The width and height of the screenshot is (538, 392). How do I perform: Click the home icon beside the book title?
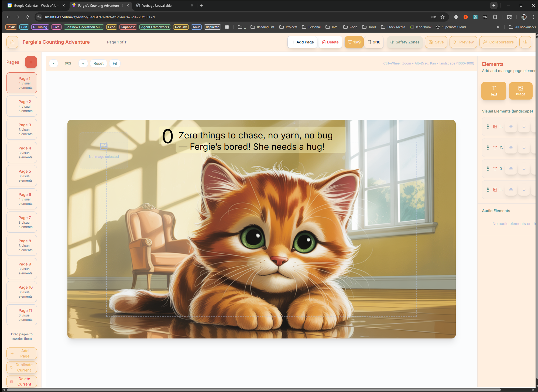(x=12, y=42)
